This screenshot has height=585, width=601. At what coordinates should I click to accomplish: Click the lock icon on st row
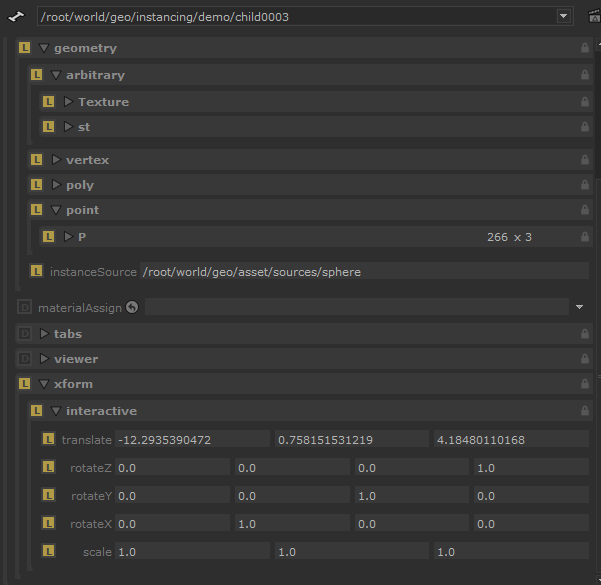[x=585, y=127]
